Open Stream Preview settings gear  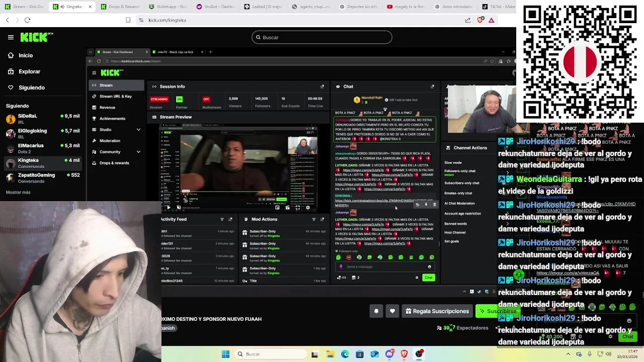pos(308,207)
